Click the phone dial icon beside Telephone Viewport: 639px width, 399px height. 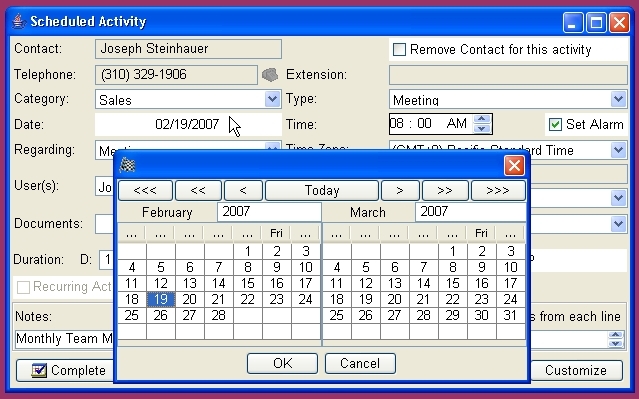[270, 75]
